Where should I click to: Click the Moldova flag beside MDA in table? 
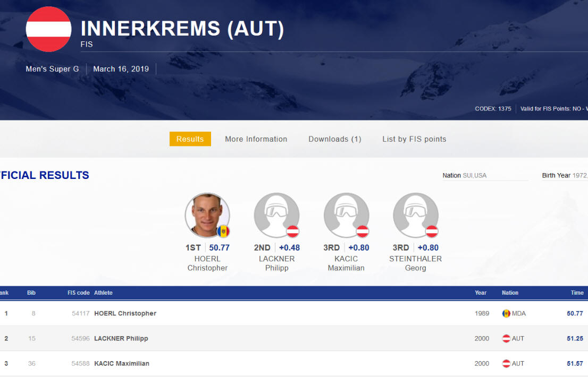(x=506, y=313)
